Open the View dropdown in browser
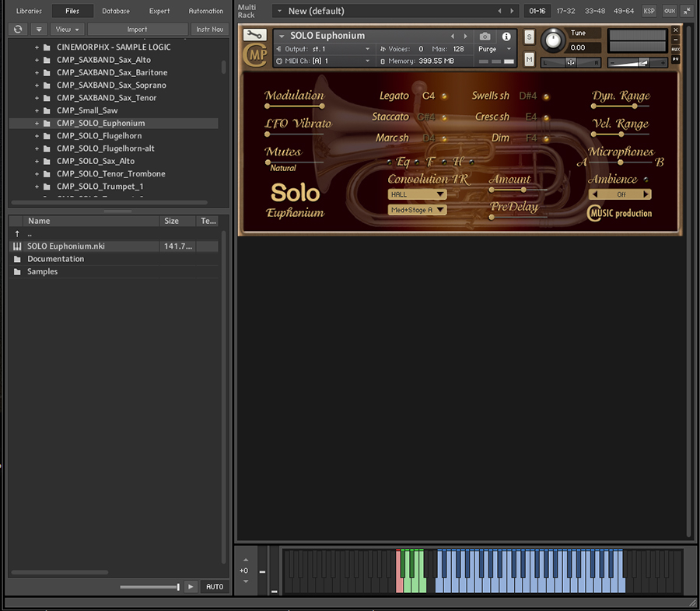 click(67, 29)
